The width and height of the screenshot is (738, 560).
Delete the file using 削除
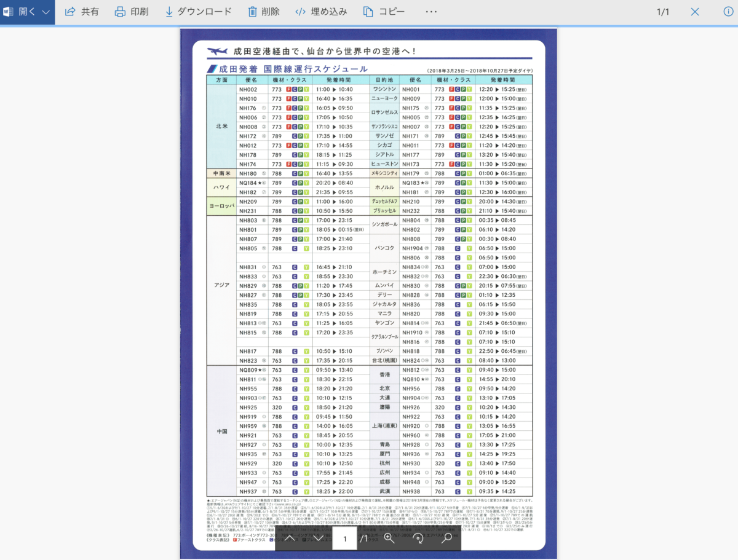(x=263, y=12)
